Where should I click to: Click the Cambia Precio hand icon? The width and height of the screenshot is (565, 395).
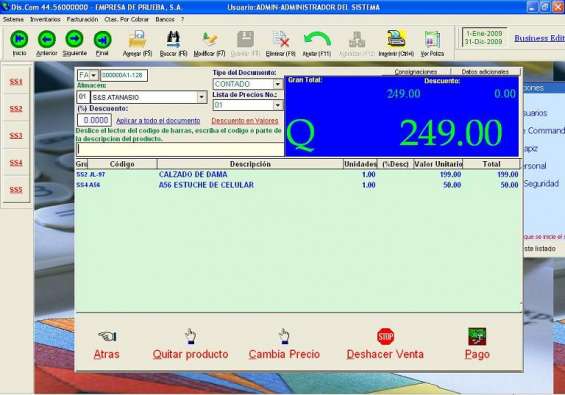click(x=284, y=336)
